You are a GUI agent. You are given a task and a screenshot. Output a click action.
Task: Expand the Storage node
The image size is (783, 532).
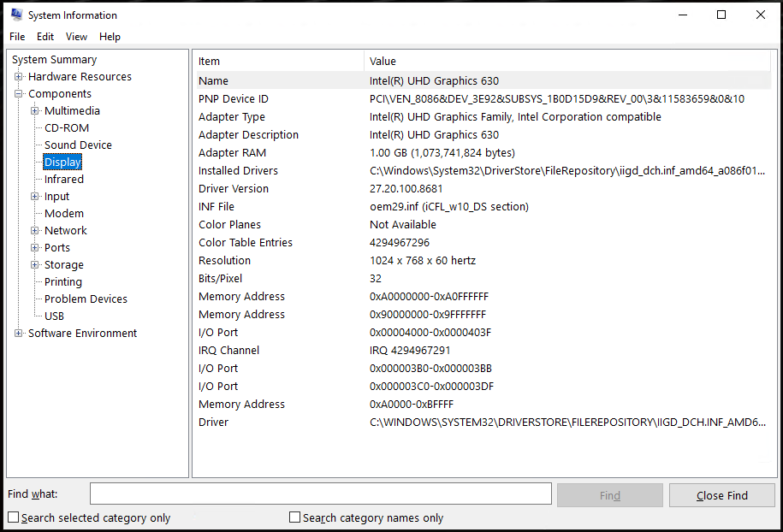click(34, 264)
